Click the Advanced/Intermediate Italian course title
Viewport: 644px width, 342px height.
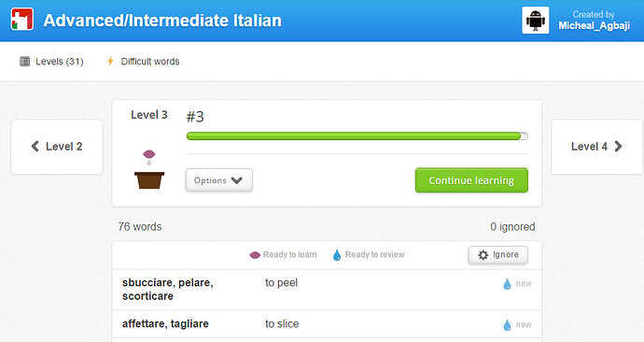tap(162, 21)
